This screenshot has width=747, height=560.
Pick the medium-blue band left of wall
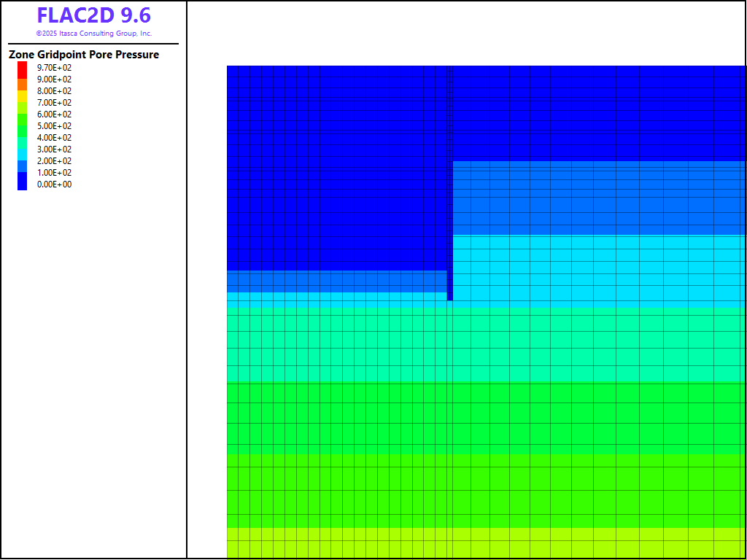tap(336, 281)
